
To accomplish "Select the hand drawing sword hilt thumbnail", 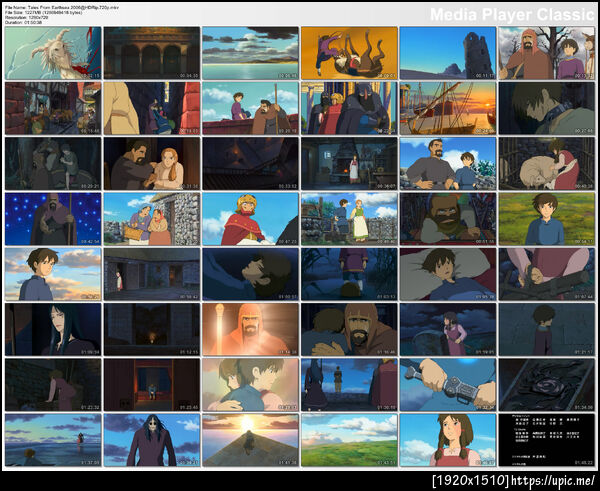I will point(448,385).
